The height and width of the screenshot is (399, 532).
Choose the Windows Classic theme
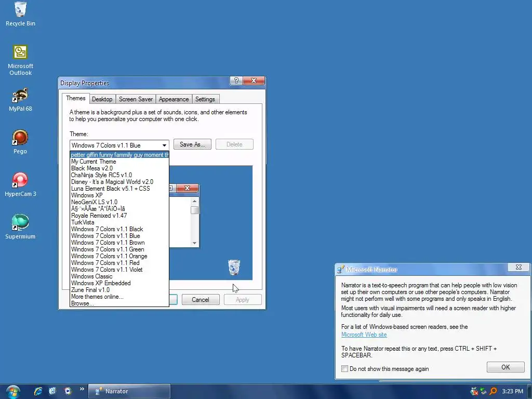pyautogui.click(x=119, y=276)
